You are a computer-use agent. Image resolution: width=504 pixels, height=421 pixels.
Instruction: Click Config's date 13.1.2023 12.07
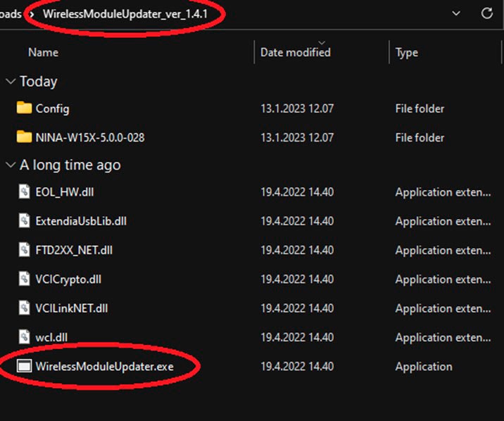297,108
